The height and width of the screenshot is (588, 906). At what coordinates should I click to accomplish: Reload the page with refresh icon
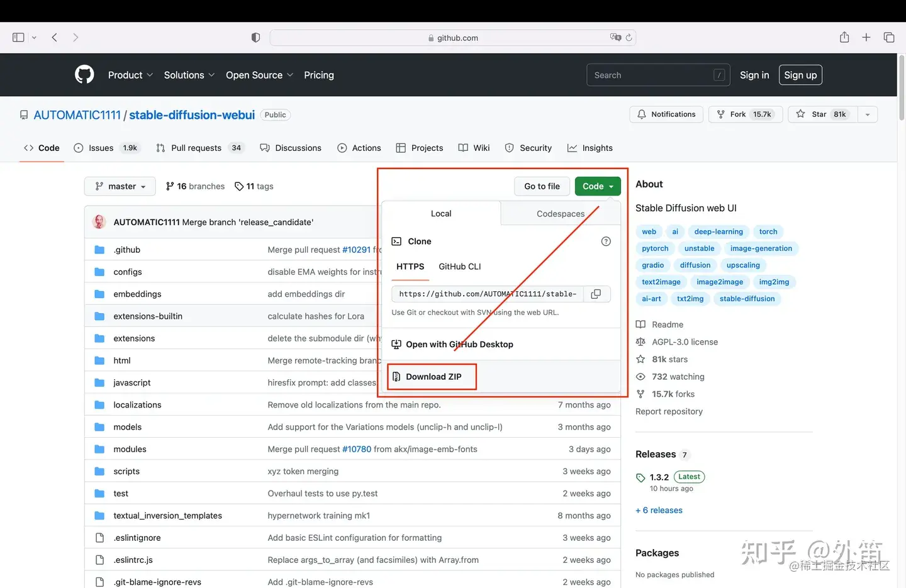(x=629, y=38)
